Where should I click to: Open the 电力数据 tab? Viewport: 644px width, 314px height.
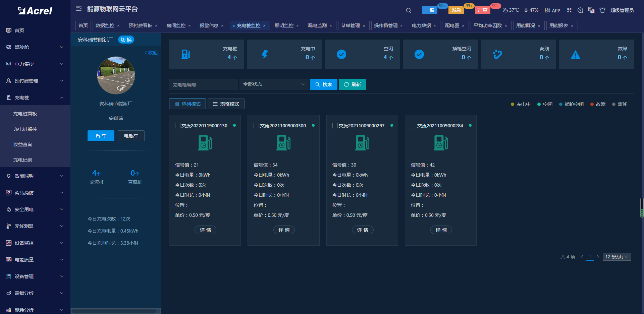tap(422, 25)
